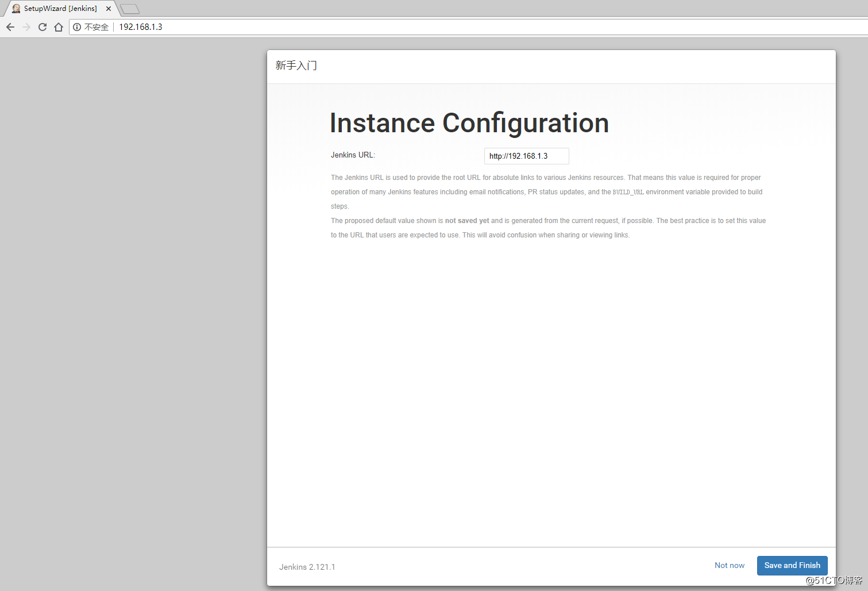Open a new browser tab
The height and width of the screenshot is (591, 868).
tap(130, 9)
